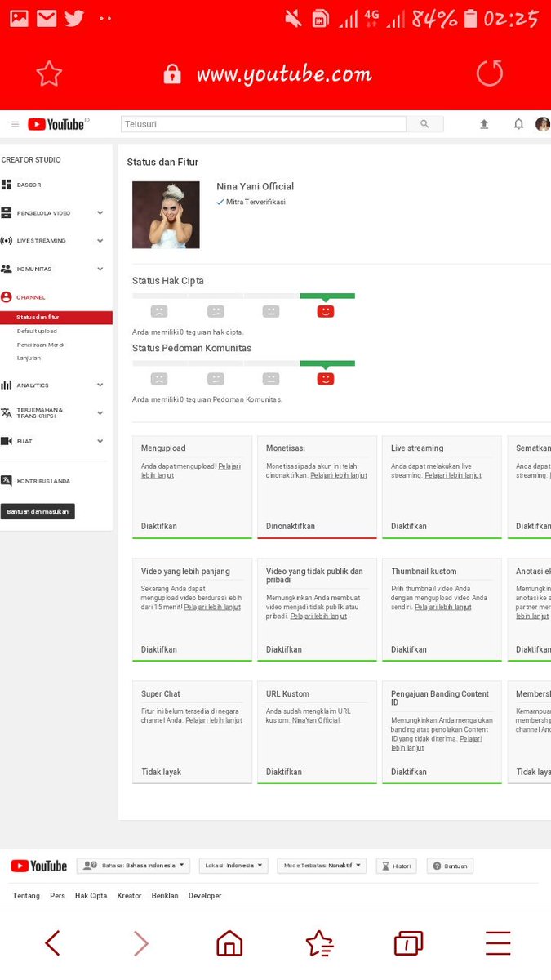The height and width of the screenshot is (980, 551).
Task: Open the YouTube hamburger guide menu
Action: 15,124
